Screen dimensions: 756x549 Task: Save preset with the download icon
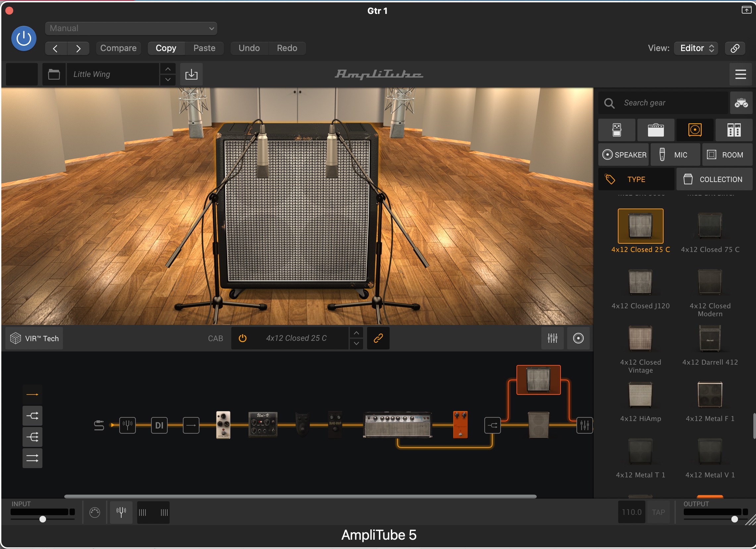coord(191,74)
